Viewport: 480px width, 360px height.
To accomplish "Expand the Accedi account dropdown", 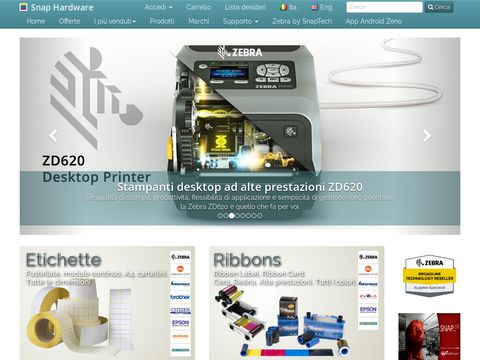I will [158, 7].
